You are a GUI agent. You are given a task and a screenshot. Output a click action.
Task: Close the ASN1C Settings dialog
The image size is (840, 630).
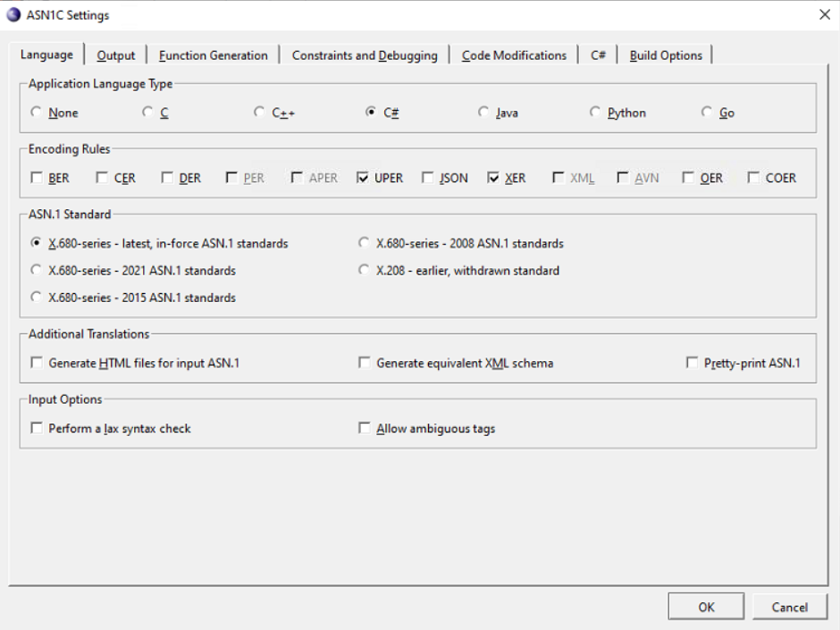click(825, 14)
